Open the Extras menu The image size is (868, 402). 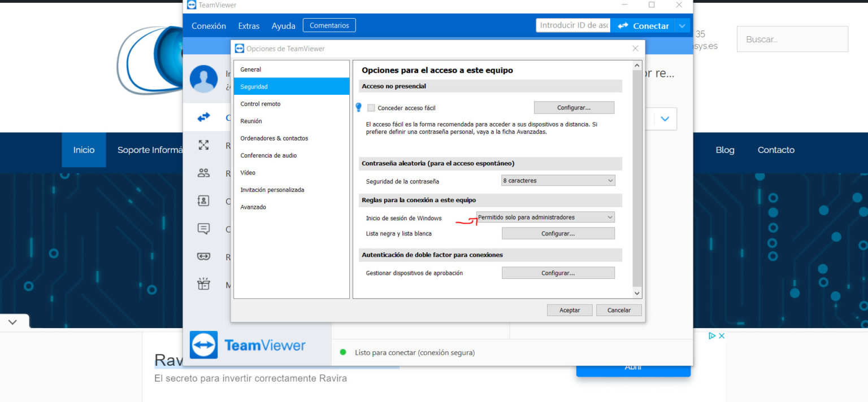tap(249, 25)
